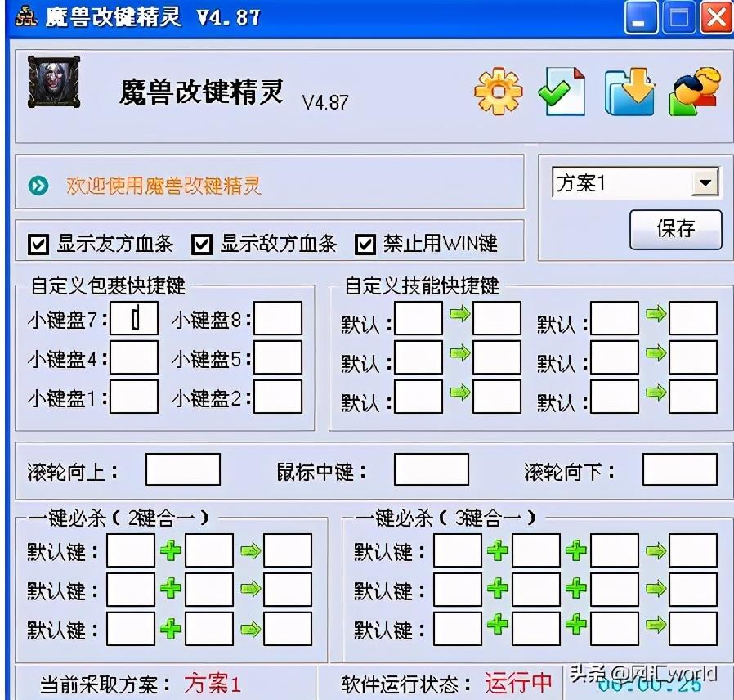This screenshot has width=734, height=700.
Task: Click the 方案1 current scheme status text
Action: tap(213, 684)
